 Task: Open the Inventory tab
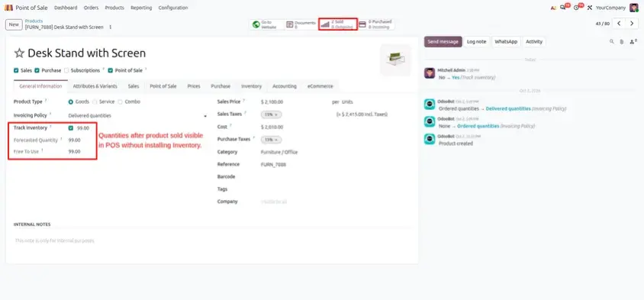tap(251, 86)
